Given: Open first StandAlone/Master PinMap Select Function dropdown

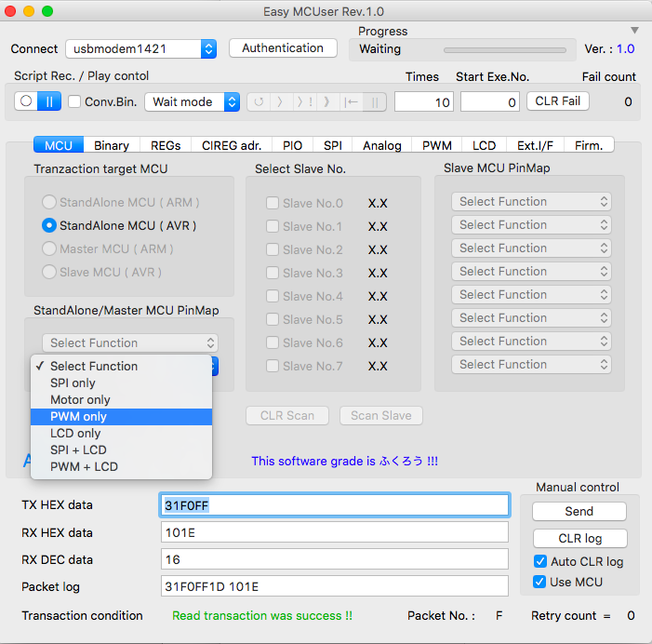Looking at the screenshot, I should click(x=130, y=342).
